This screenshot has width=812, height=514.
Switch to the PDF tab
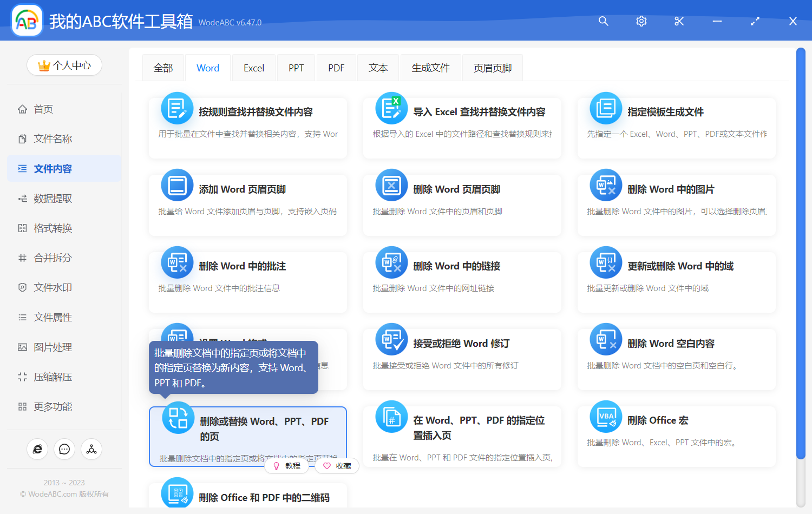[x=336, y=67]
